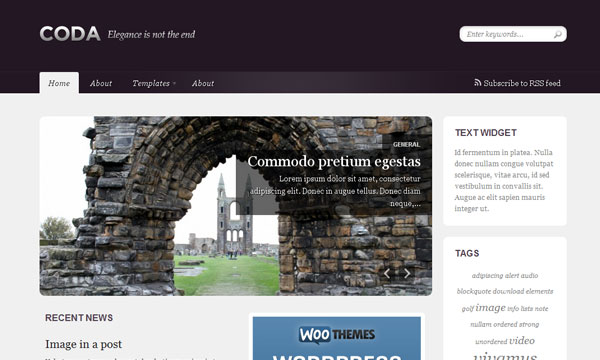Click the Lorem ipsum dolor slide excerpt

point(335,191)
